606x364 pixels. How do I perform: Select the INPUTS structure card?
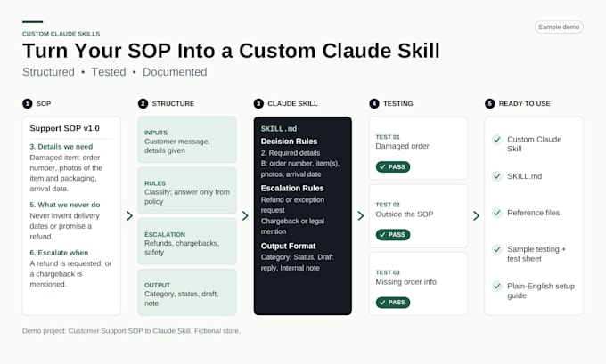pyautogui.click(x=187, y=140)
